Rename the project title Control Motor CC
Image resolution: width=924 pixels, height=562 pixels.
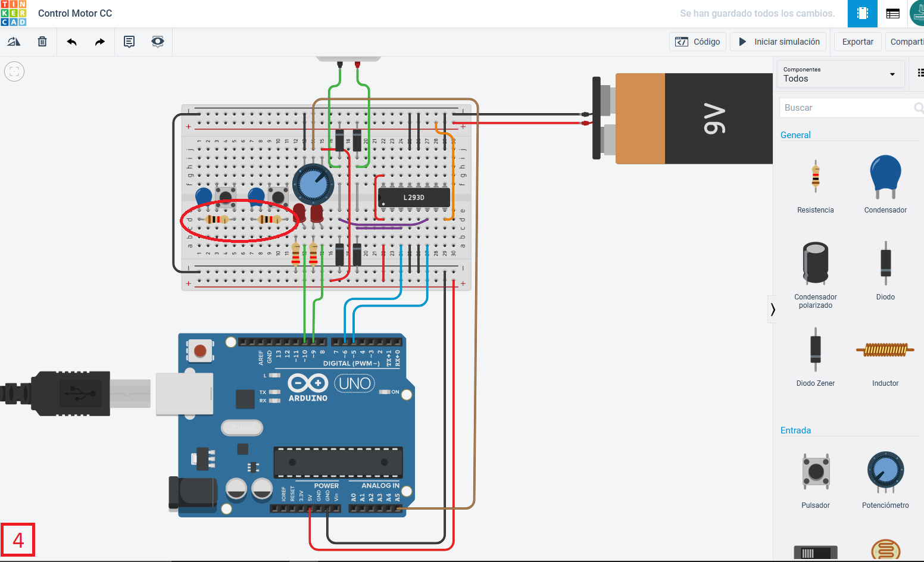coord(75,13)
